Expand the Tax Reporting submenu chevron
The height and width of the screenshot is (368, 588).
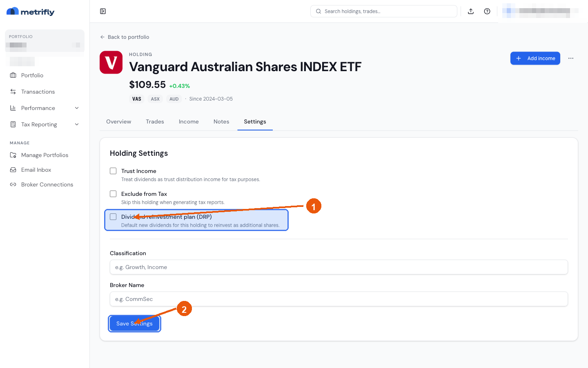point(77,124)
